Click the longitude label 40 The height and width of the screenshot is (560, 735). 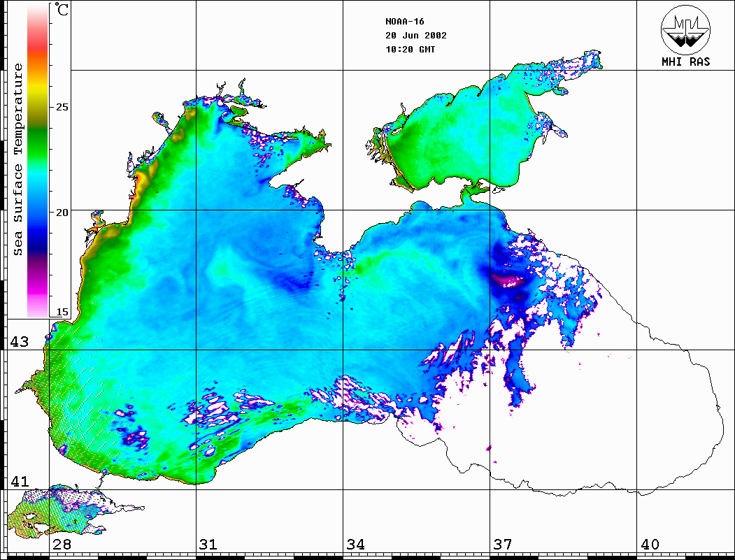point(650,545)
